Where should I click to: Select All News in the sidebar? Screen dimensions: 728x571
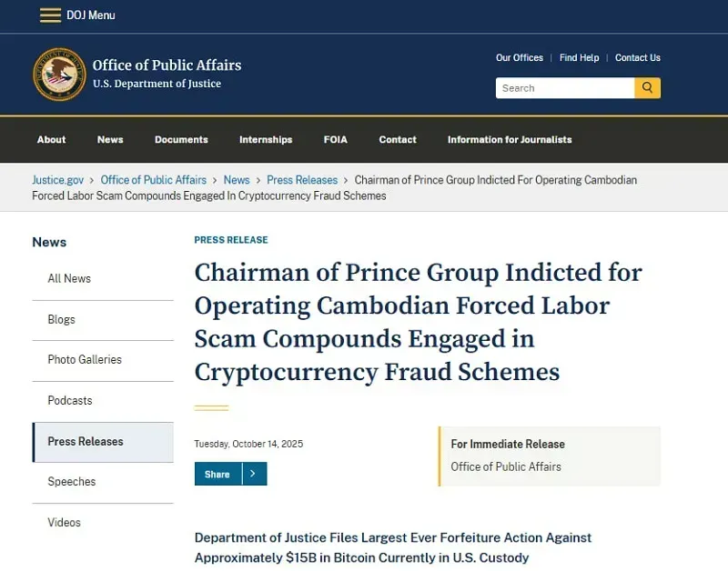tap(69, 279)
